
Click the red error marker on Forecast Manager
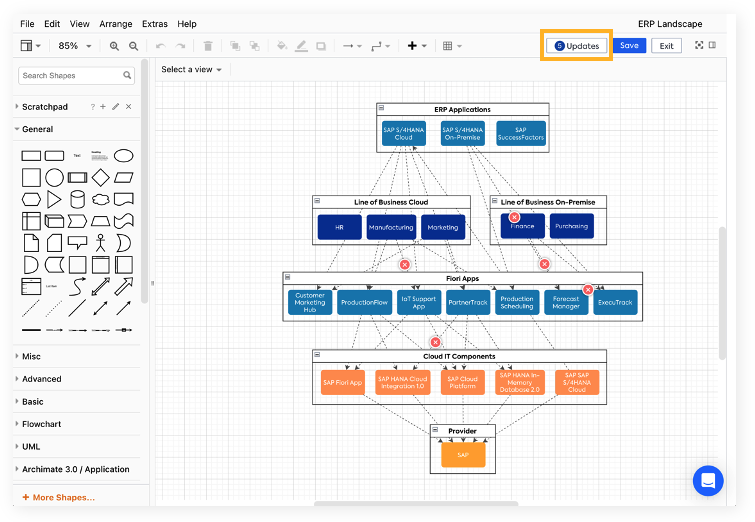(588, 289)
